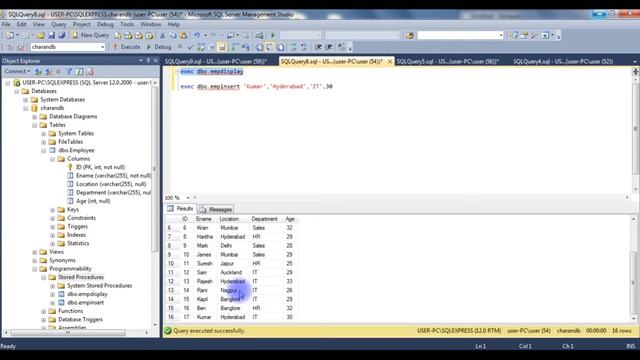Select the Database Triggers folder
Image resolution: width=640 pixels, height=360 pixels.
pos(80,320)
